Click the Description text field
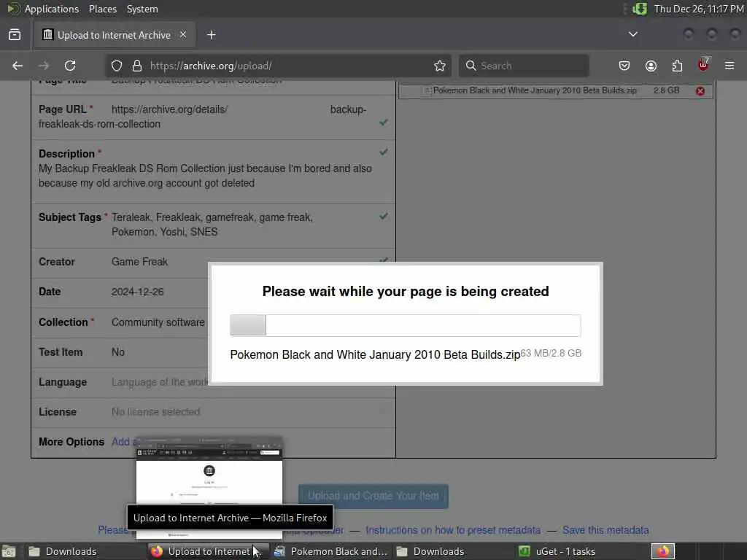Viewport: 747px width, 560px height. pyautogui.click(x=205, y=176)
